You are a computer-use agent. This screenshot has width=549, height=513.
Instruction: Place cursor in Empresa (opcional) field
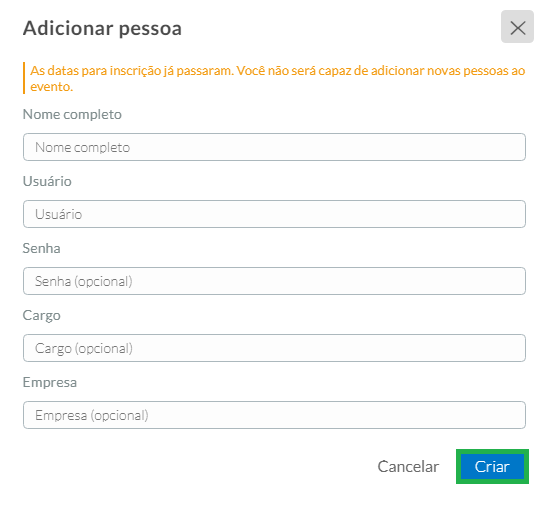tap(274, 415)
